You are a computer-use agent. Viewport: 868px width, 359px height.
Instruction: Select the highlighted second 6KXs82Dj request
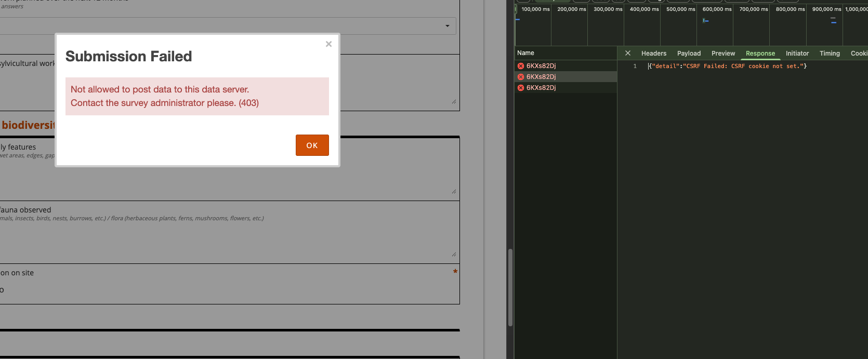(x=541, y=77)
